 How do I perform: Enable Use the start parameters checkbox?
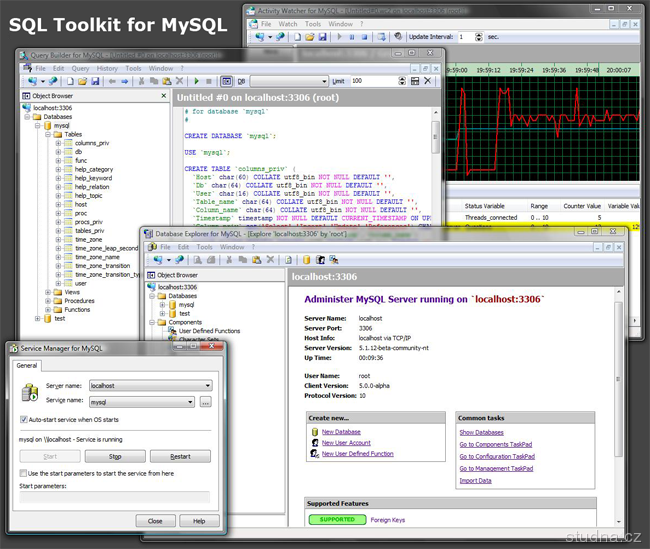coord(25,473)
